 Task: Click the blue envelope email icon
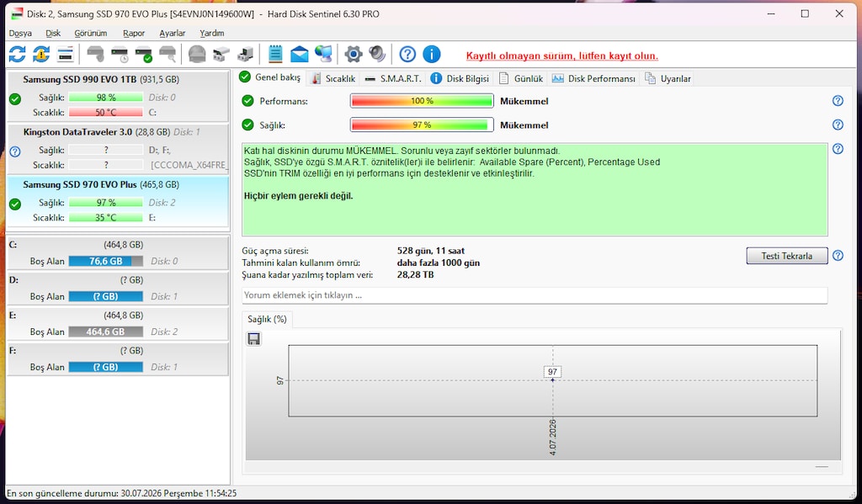(x=299, y=54)
